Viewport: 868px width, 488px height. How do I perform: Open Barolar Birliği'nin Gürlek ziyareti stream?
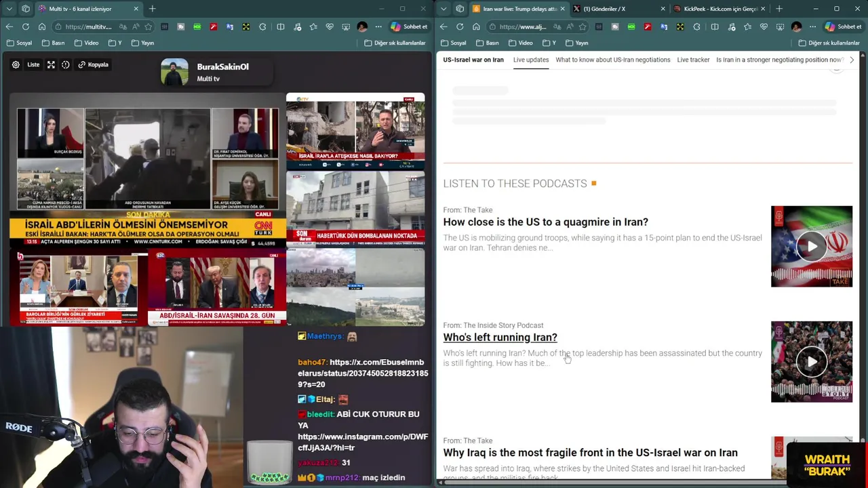79,288
